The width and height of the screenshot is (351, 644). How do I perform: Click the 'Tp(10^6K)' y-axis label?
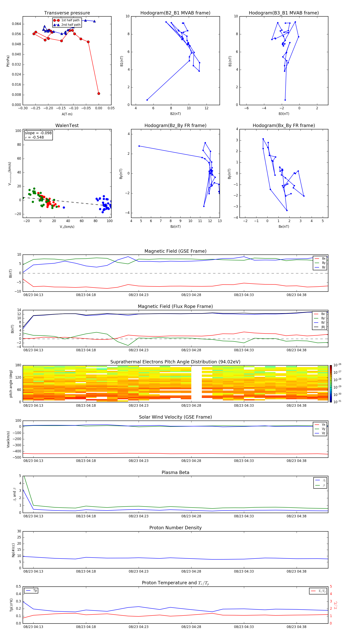[11, 605]
